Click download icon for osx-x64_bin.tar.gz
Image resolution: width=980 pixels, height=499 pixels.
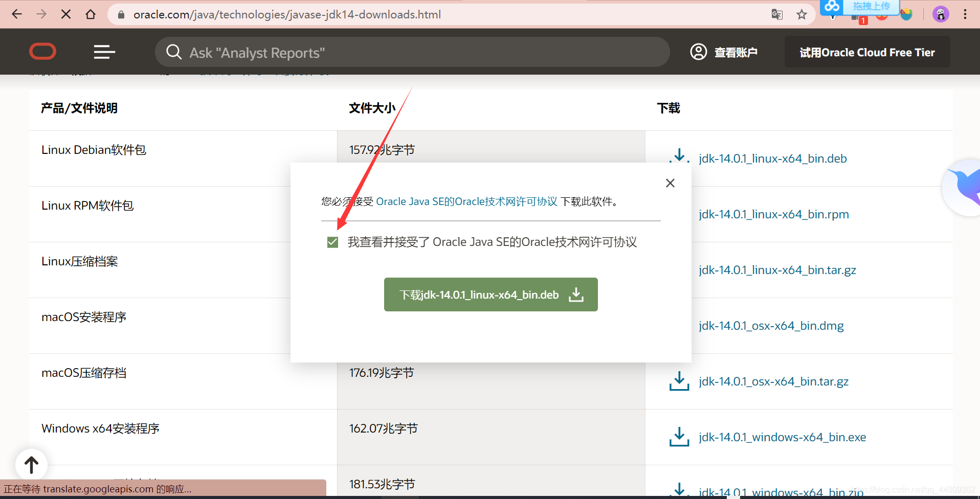pos(679,381)
